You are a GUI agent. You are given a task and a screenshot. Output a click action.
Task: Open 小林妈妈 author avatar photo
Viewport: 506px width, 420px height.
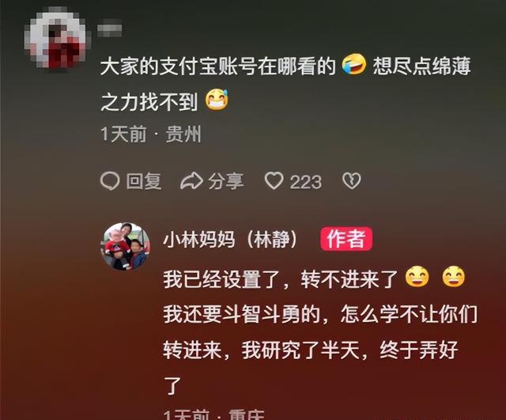point(126,246)
